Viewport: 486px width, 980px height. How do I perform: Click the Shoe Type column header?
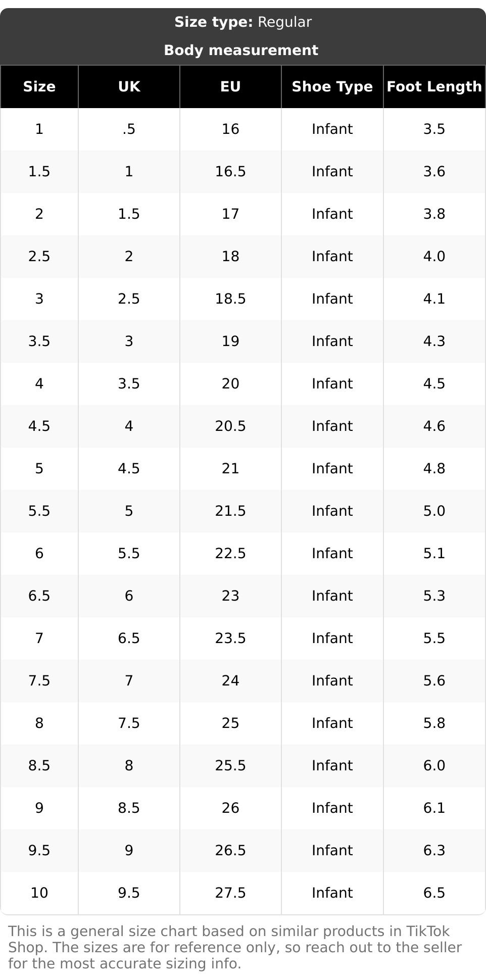tap(332, 86)
